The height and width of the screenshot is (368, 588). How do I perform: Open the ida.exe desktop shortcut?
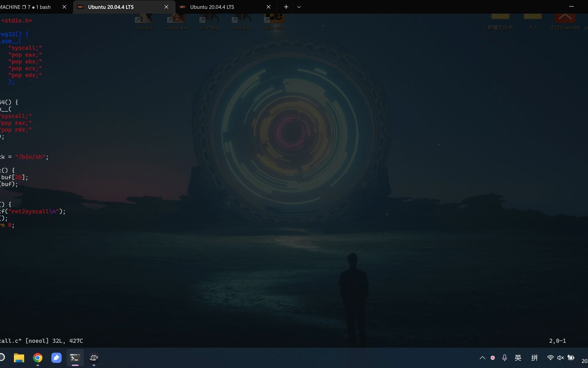tap(145, 22)
